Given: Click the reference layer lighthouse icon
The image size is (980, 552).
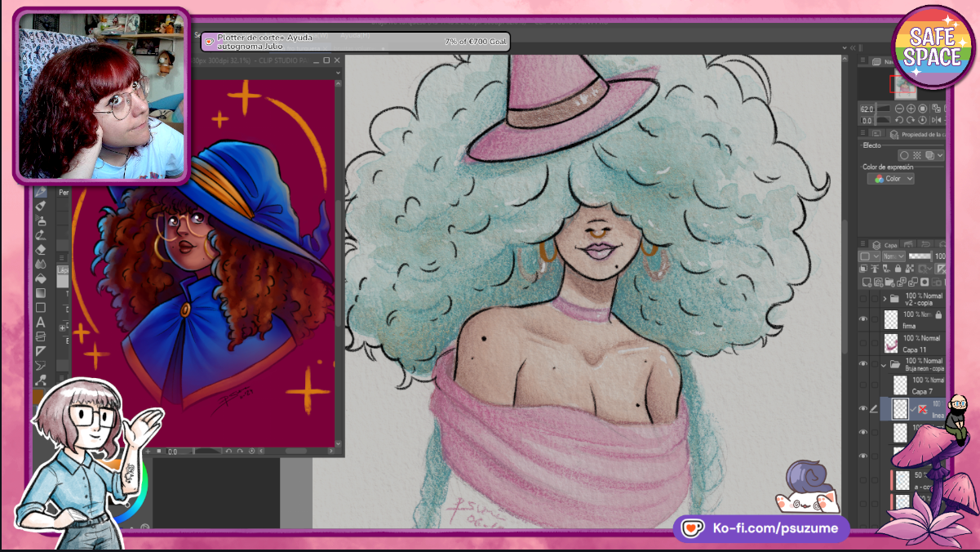Looking at the screenshot, I should tap(875, 269).
